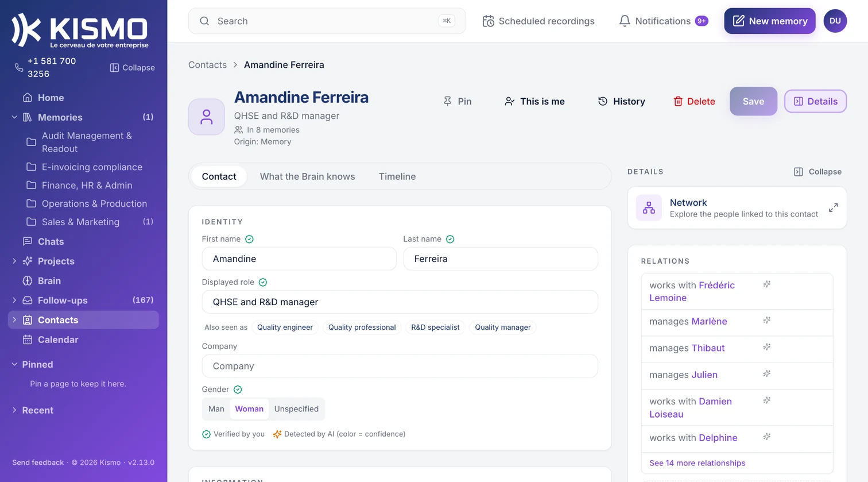Click the Kismo logo
This screenshot has width=868, height=482.
point(80,30)
